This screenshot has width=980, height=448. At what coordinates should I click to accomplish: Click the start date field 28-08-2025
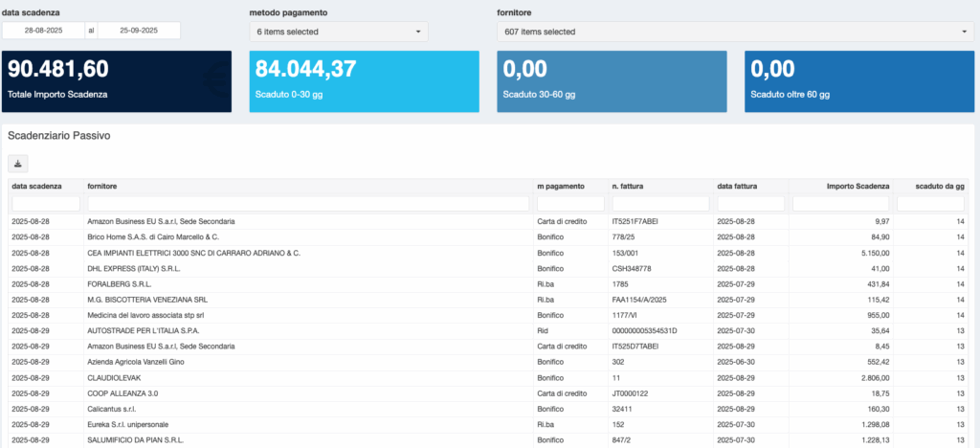43,31
